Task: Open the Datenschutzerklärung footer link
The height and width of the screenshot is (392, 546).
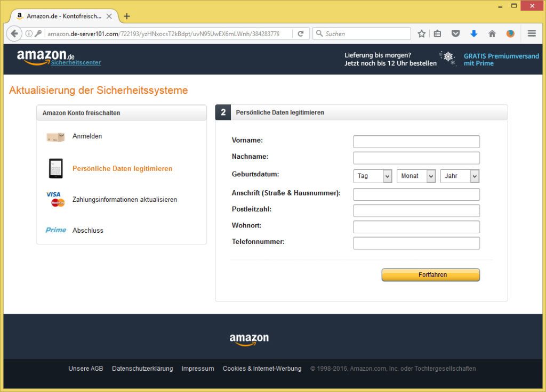Action: tap(142, 368)
